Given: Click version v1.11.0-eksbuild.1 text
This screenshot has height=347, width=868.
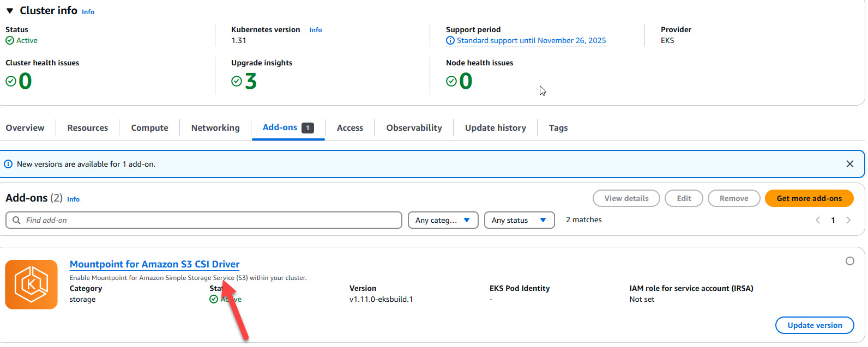Looking at the screenshot, I should pyautogui.click(x=381, y=299).
